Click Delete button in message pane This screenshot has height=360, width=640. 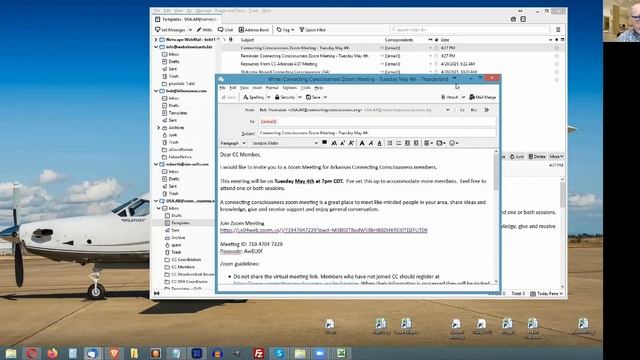537,156
